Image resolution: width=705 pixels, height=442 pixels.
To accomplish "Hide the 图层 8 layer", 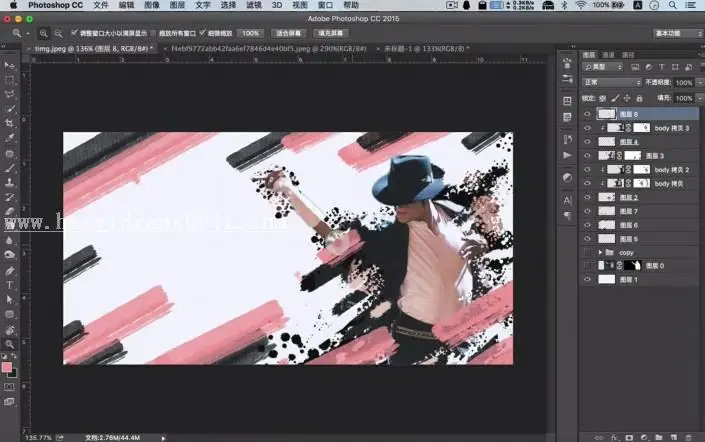I will (587, 114).
